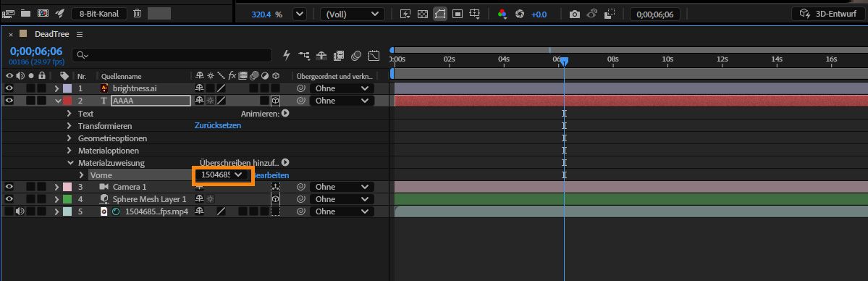
Task: Open resolution (Voll) dropdown
Action: coord(352,14)
